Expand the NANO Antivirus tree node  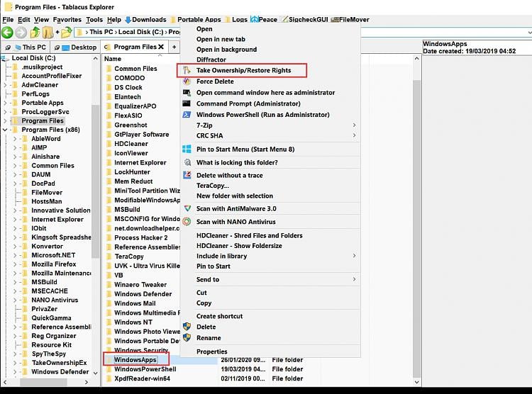(x=15, y=300)
